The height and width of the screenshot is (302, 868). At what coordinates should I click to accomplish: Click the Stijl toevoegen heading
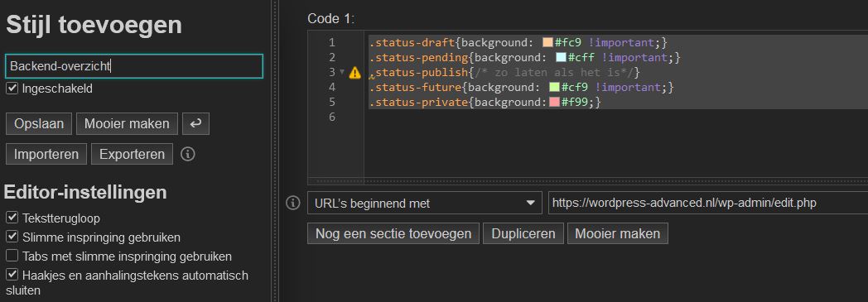click(94, 25)
